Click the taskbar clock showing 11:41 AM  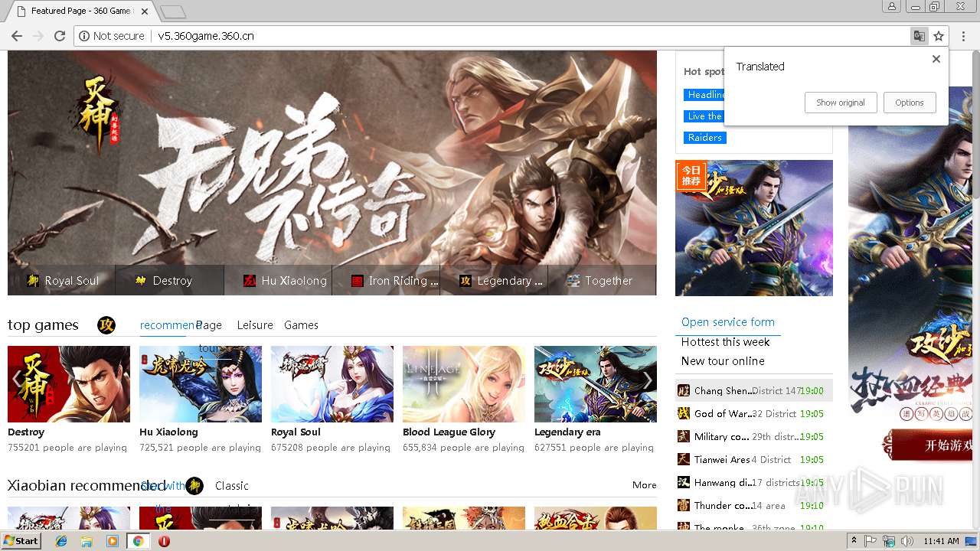tap(942, 541)
